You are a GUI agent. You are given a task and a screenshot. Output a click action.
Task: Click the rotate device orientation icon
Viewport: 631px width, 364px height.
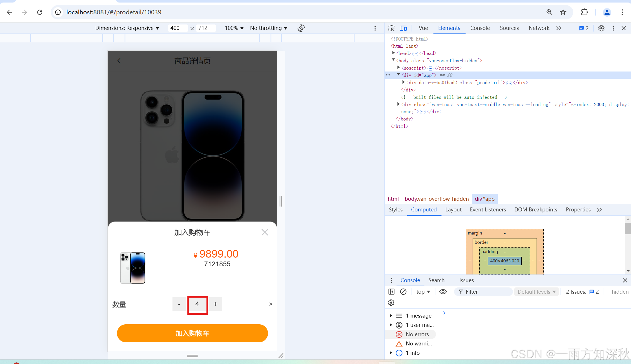coord(301,28)
